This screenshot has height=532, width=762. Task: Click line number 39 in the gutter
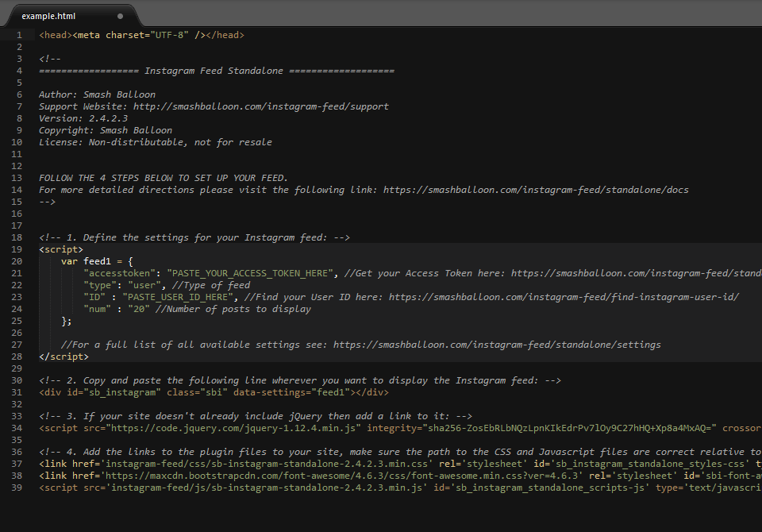pyautogui.click(x=17, y=488)
